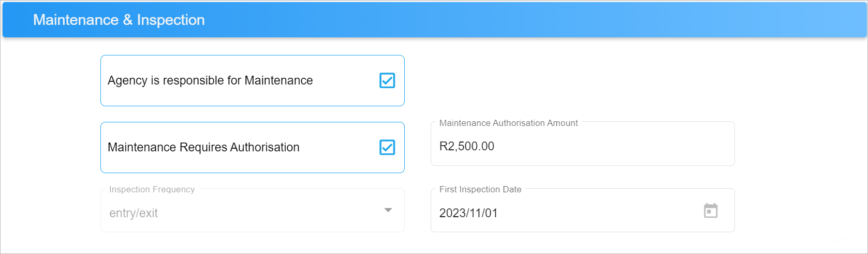Screen dimensions: 868x254
Task: Select the entry/exit Inspection Frequency value
Action: point(134,213)
